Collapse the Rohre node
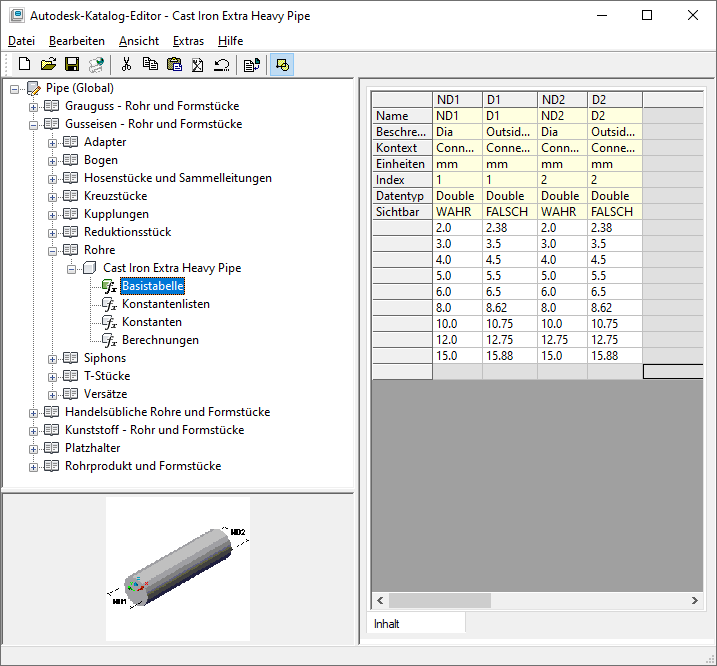Screen dimensions: 717x666 (x=53, y=251)
